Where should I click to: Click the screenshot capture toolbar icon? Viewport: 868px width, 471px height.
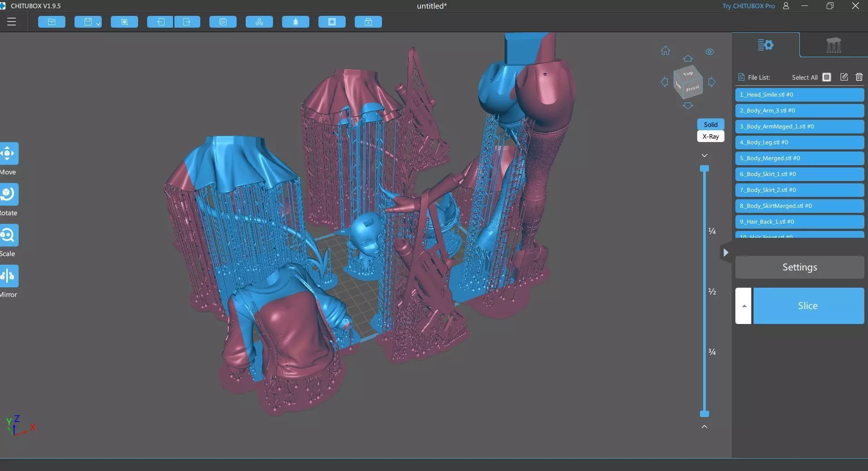pyautogui.click(x=124, y=22)
